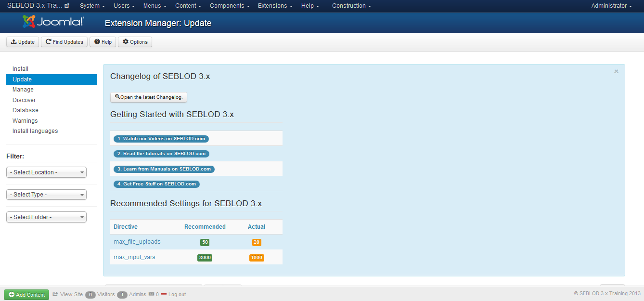This screenshot has height=301, width=644.
Task: Click the Log out link
Action: point(177,294)
